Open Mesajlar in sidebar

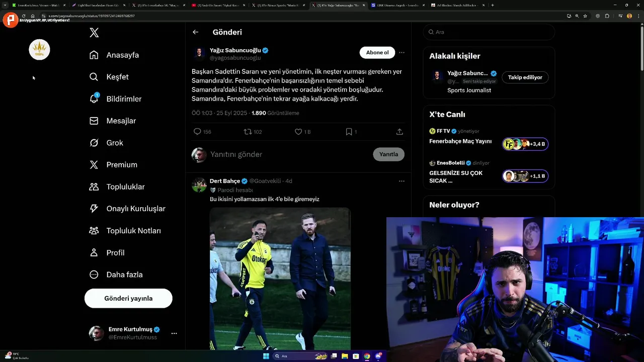[x=112, y=121]
